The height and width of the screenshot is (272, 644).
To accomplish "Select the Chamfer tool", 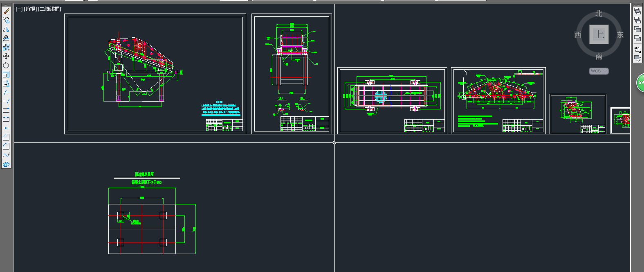I will [x=6, y=137].
